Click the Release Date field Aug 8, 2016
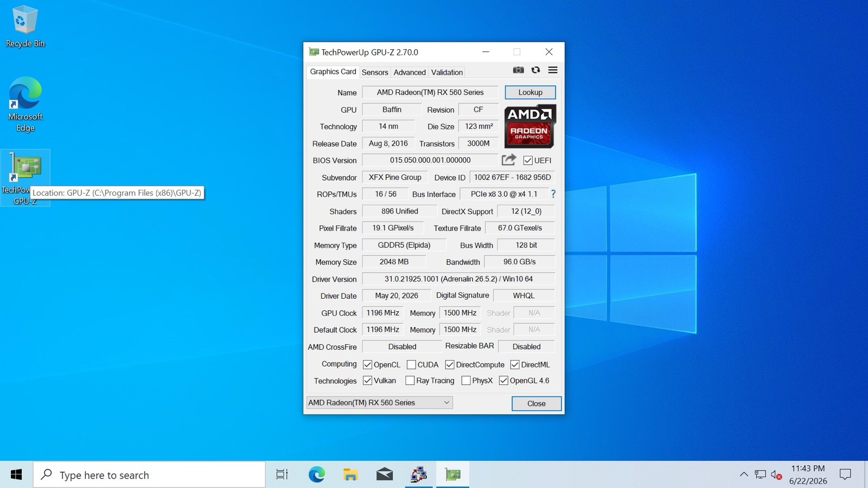Image resolution: width=868 pixels, height=488 pixels. click(x=388, y=143)
